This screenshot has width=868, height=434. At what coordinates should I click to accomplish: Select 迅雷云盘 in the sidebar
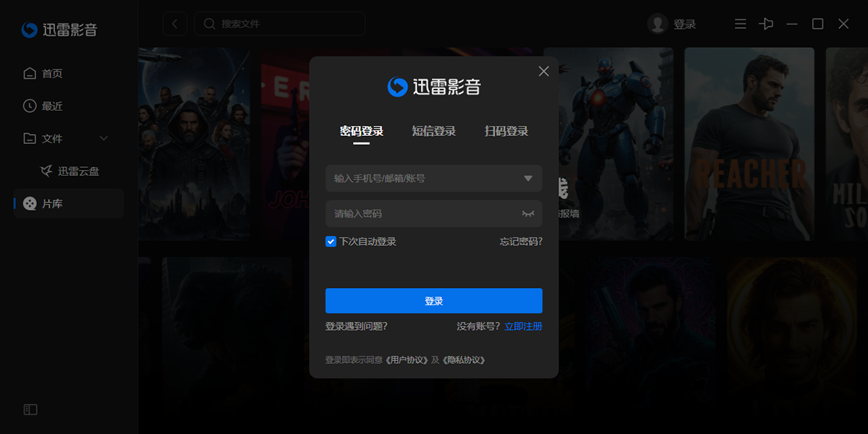coord(79,171)
